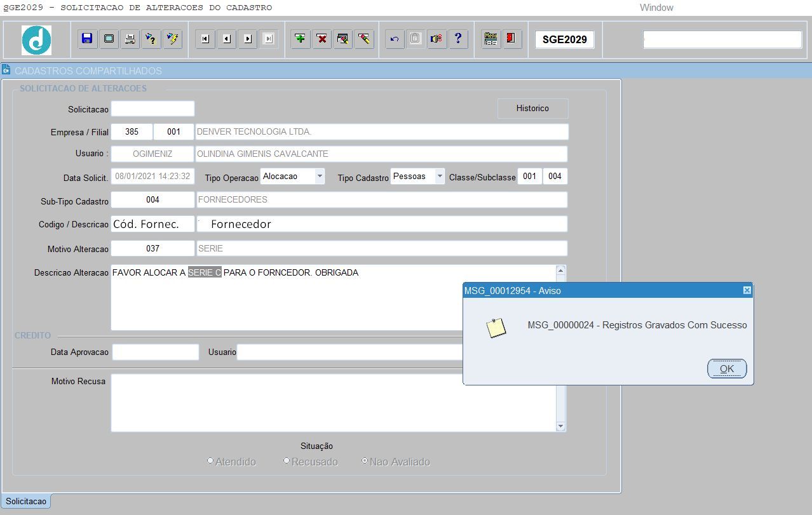Expand the Tipo Operacao dropdown
Image resolution: width=812 pixels, height=515 pixels.
[x=320, y=176]
